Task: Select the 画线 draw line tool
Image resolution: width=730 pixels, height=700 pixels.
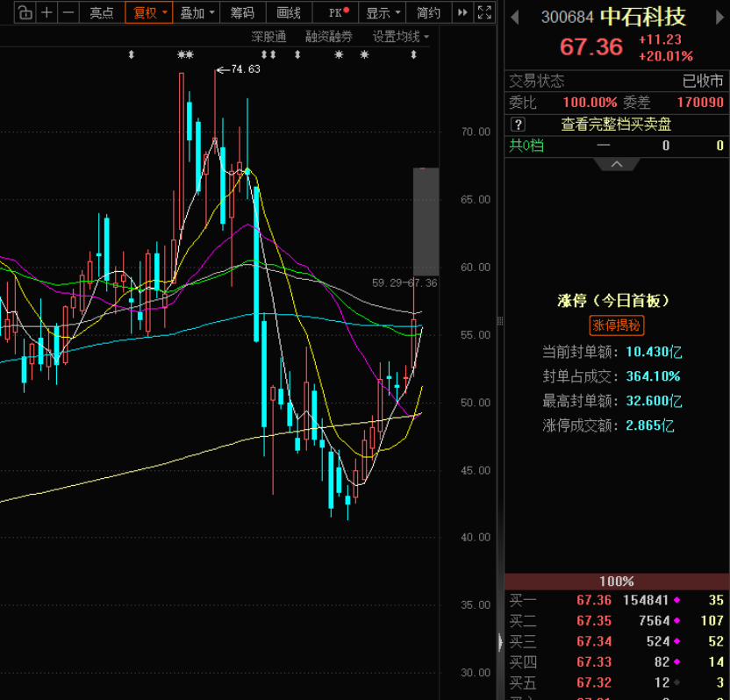Action: [x=289, y=12]
